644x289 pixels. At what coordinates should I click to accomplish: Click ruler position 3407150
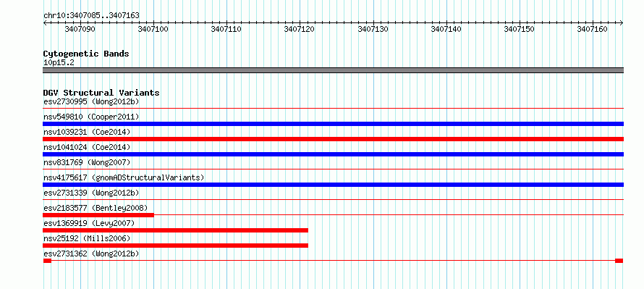click(x=519, y=29)
